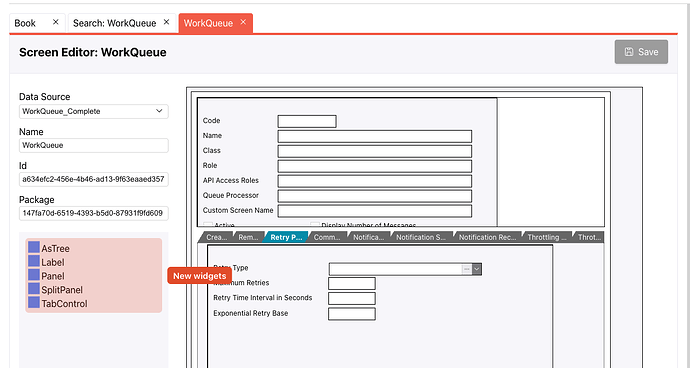The image size is (690, 368).
Task: Toggle the Active checkbox
Action: 208,224
